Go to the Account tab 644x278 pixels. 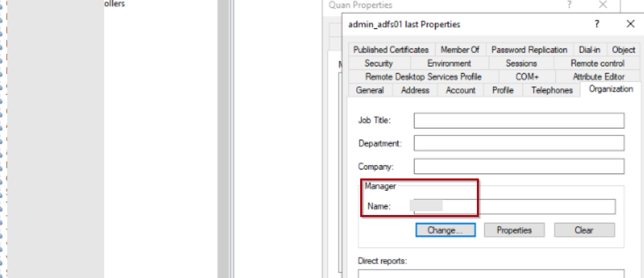(460, 90)
